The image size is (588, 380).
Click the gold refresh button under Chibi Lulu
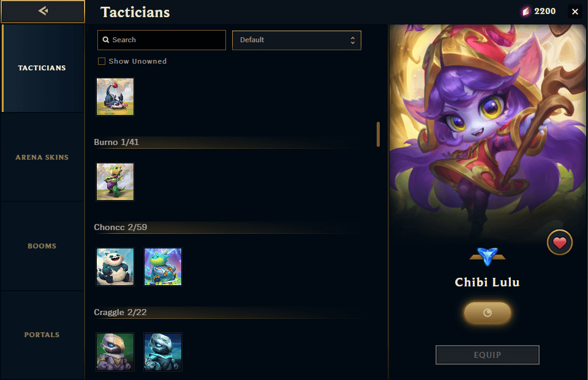click(487, 313)
